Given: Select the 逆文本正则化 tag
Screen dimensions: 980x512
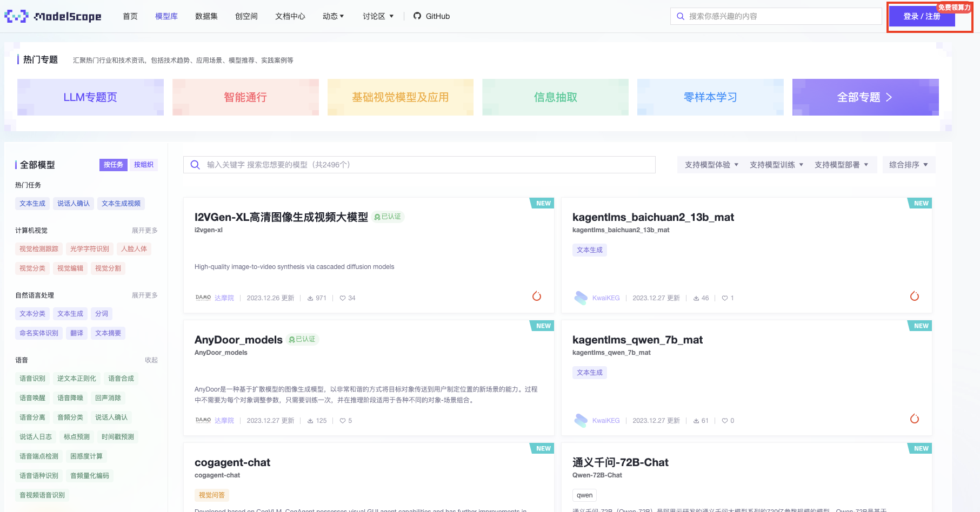Looking at the screenshot, I should [x=77, y=379].
